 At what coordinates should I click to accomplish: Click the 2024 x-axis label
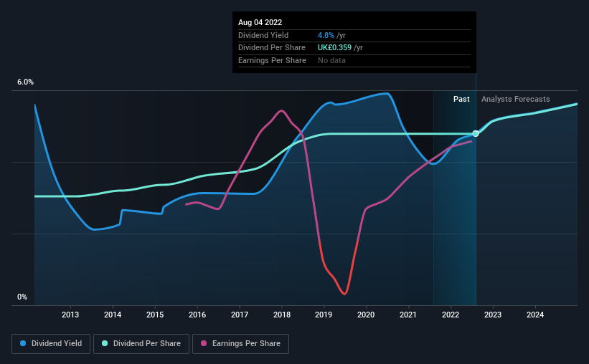(535, 315)
